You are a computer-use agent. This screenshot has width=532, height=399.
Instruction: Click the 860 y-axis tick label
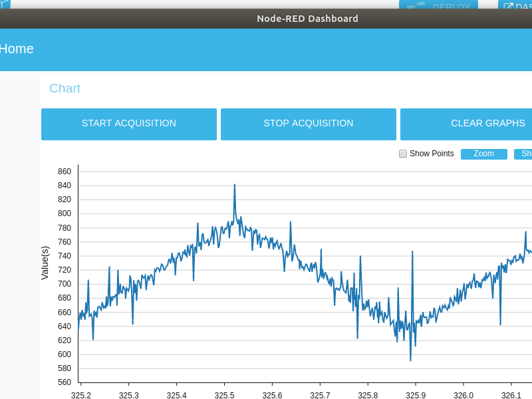pyautogui.click(x=65, y=172)
